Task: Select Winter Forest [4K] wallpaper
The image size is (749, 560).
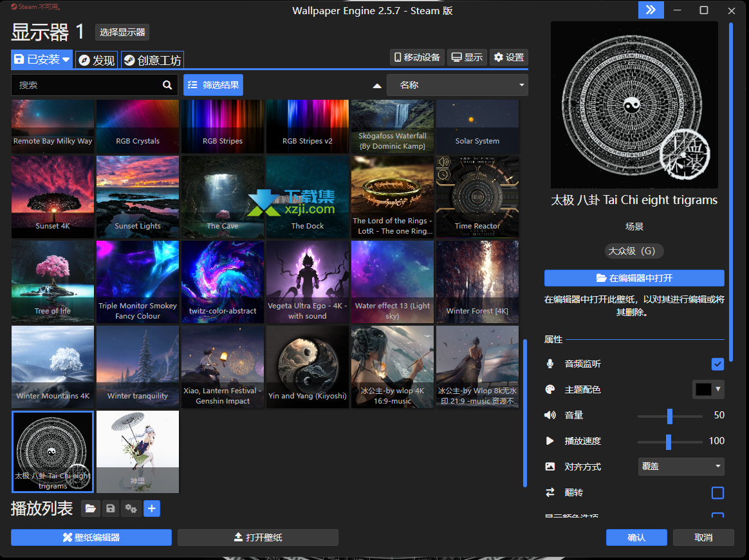Action: click(x=477, y=282)
